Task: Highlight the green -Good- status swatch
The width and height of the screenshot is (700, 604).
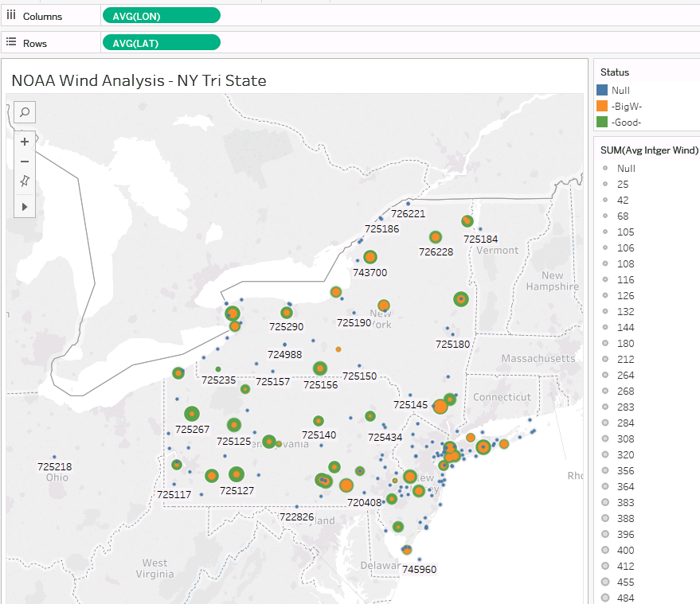Action: click(603, 122)
